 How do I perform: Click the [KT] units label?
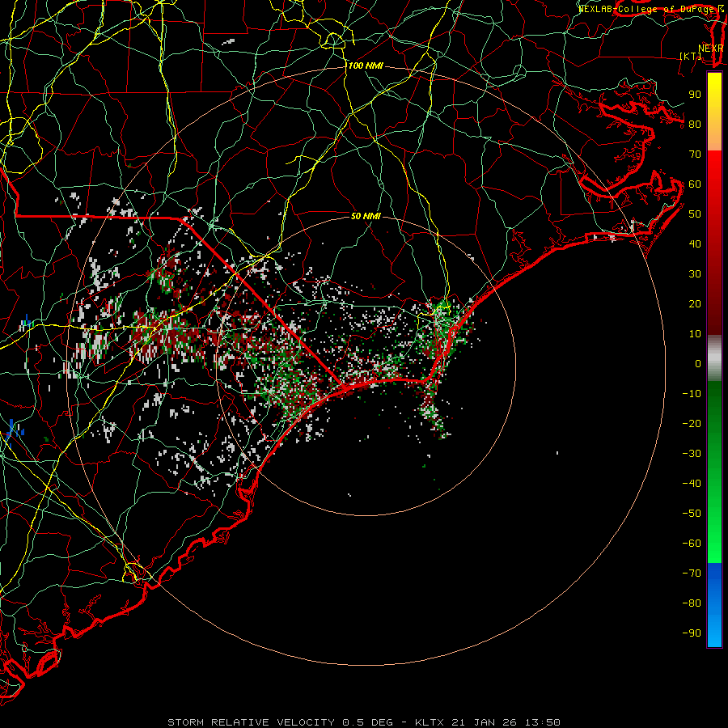691,56
